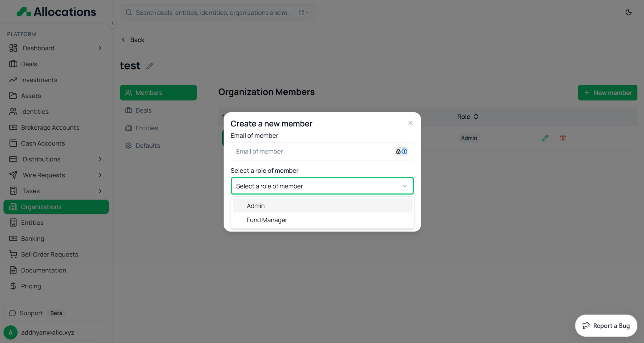Image resolution: width=644 pixels, height=343 pixels.
Task: Click the pencil icon next to test
Action: click(150, 66)
